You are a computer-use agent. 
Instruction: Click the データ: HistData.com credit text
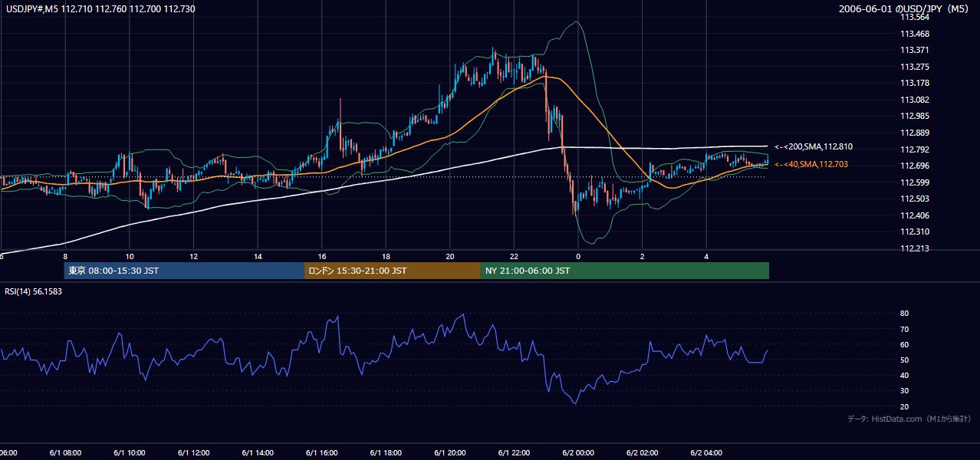[x=909, y=419]
